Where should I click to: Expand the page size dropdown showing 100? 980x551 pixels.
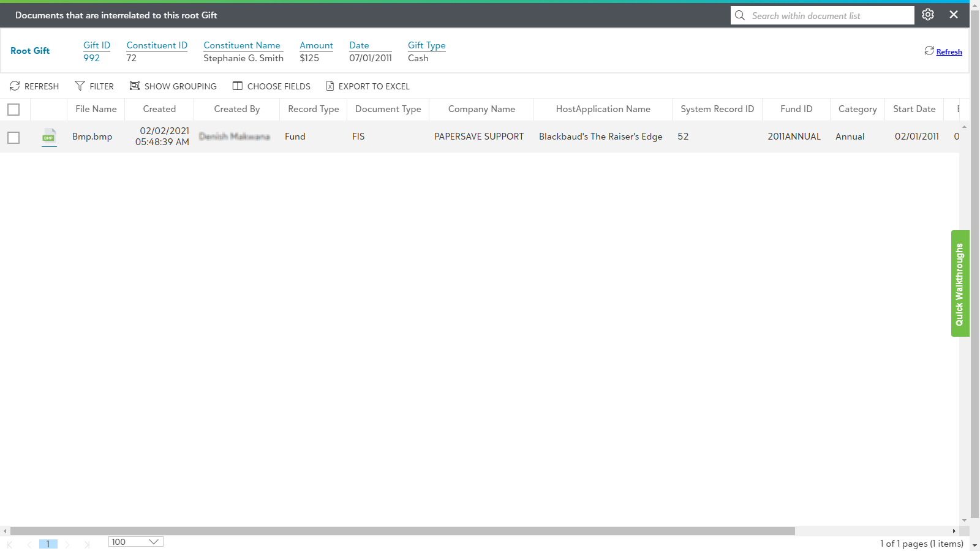click(x=135, y=542)
